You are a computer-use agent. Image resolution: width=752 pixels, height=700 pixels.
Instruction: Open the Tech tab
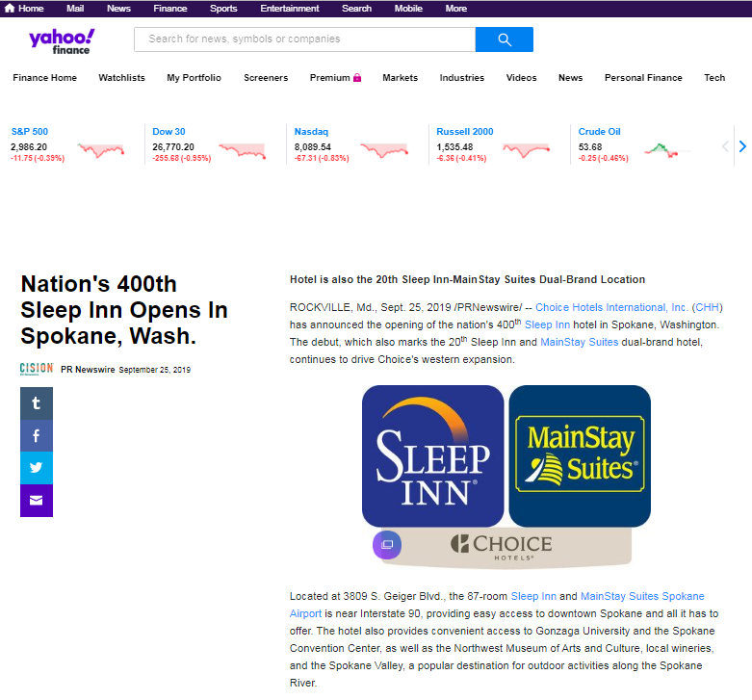coord(714,78)
